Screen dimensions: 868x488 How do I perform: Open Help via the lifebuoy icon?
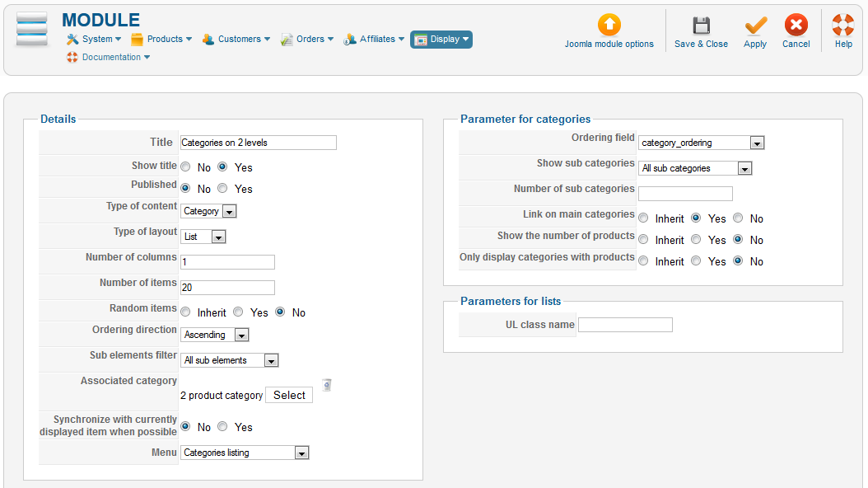click(843, 26)
